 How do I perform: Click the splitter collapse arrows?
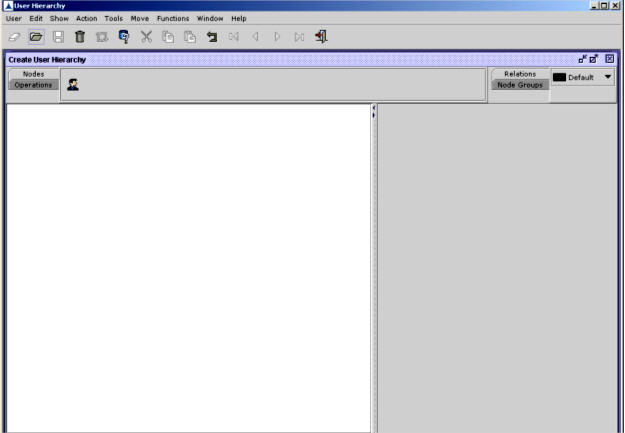(374, 111)
